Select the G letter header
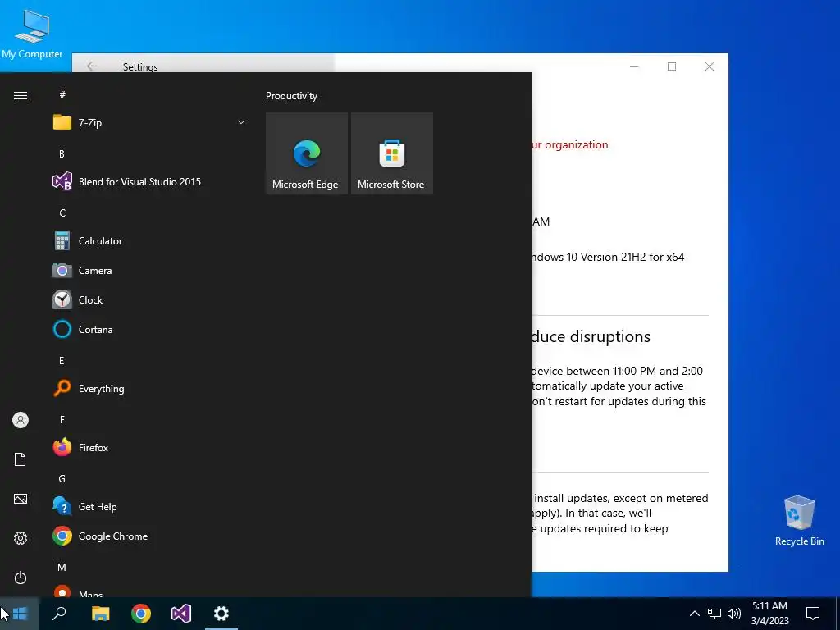The image size is (840, 630). pyautogui.click(x=62, y=478)
